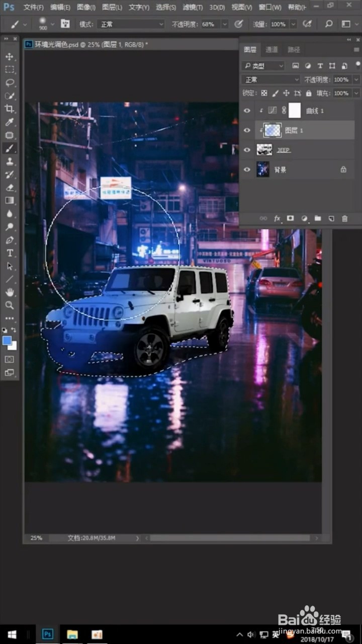362x644 pixels.
Task: Select the Hand tool
Action: [x=10, y=292]
